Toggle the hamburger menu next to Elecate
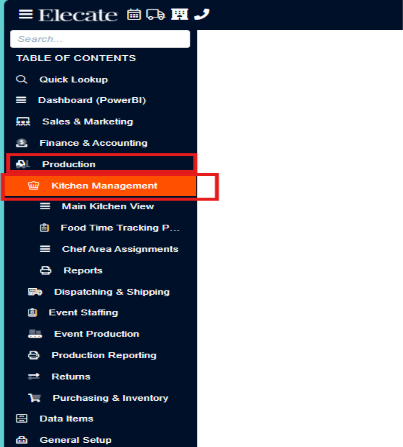 pos(26,14)
